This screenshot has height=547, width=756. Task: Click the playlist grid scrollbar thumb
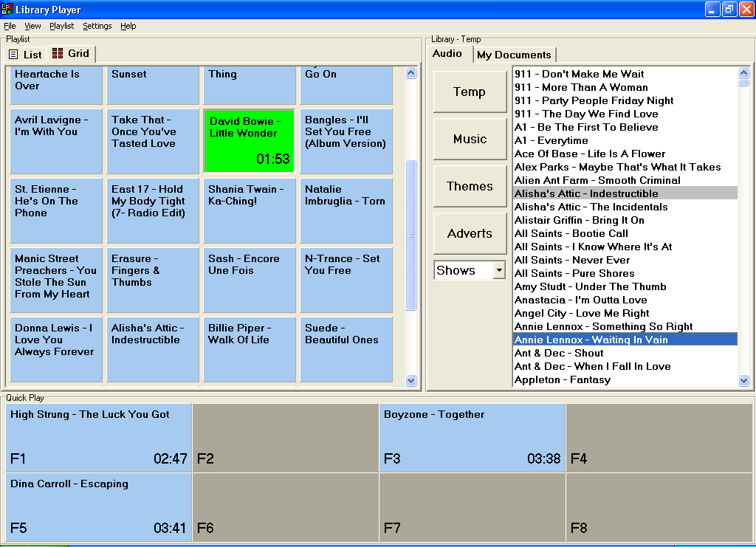point(410,235)
